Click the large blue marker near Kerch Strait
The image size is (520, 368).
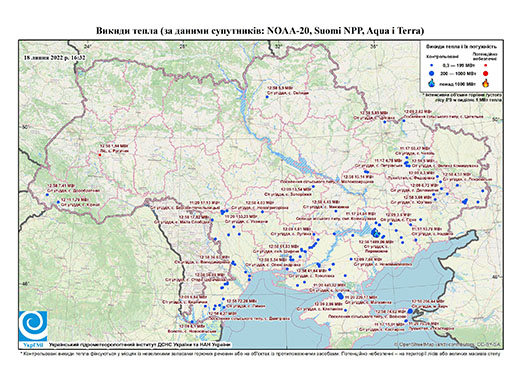point(410,311)
